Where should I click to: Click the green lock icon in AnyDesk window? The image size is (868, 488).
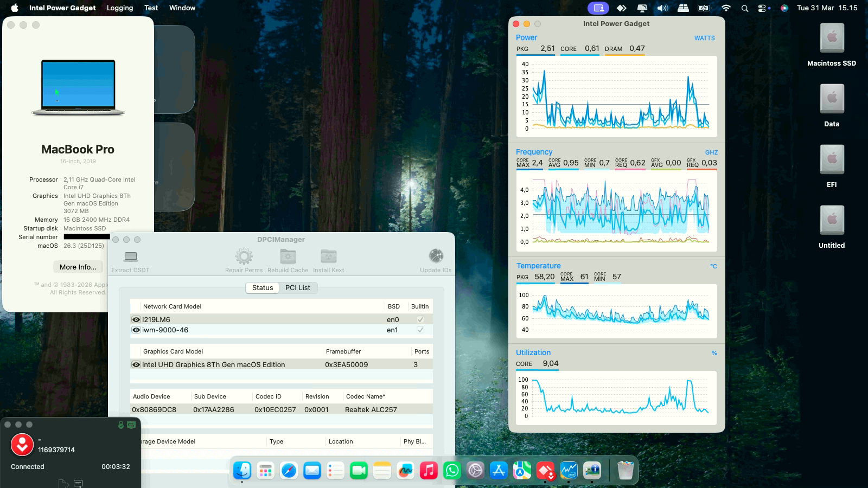(121, 425)
